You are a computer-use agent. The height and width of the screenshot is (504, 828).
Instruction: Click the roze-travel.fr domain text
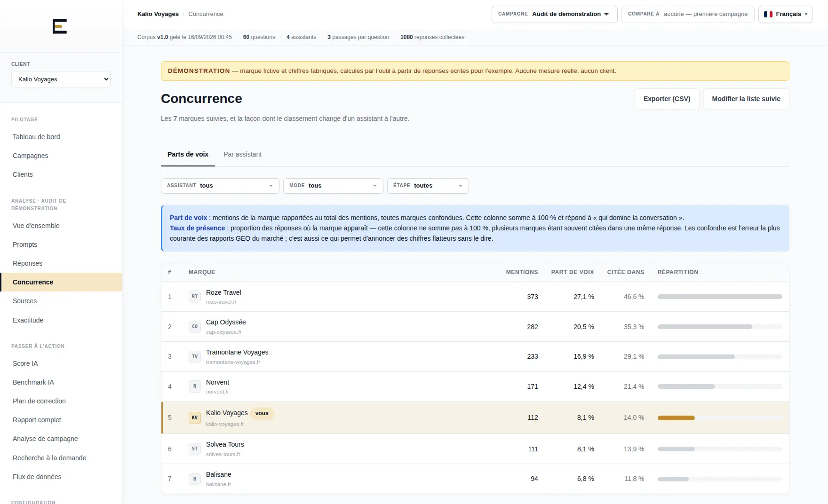(221, 302)
